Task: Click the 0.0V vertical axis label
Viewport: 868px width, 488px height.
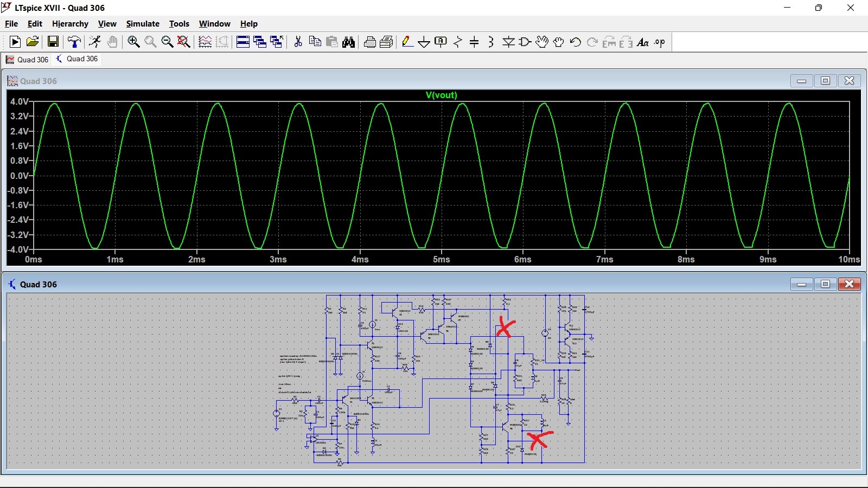Action: pyautogui.click(x=19, y=176)
